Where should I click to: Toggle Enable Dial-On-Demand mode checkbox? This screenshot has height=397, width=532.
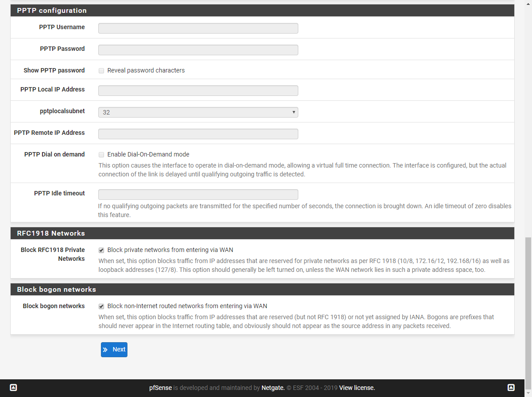(x=101, y=155)
